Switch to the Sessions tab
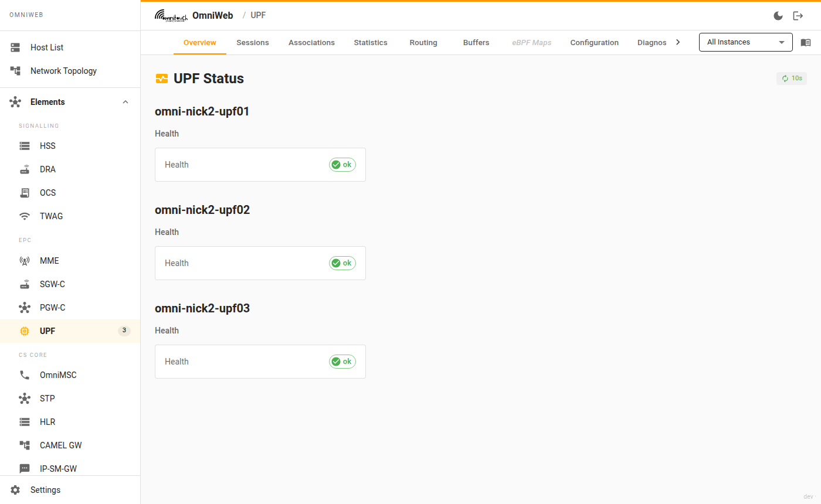The width and height of the screenshot is (821, 504). [x=253, y=43]
